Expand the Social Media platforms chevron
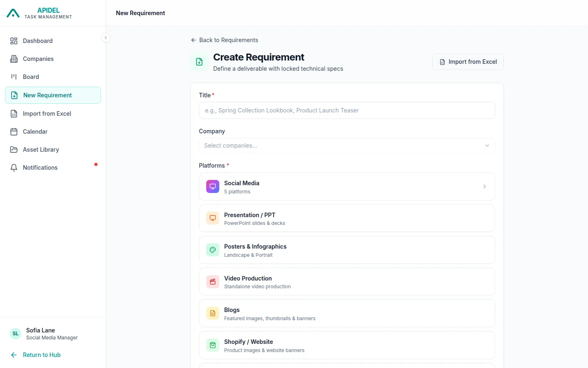 click(485, 186)
